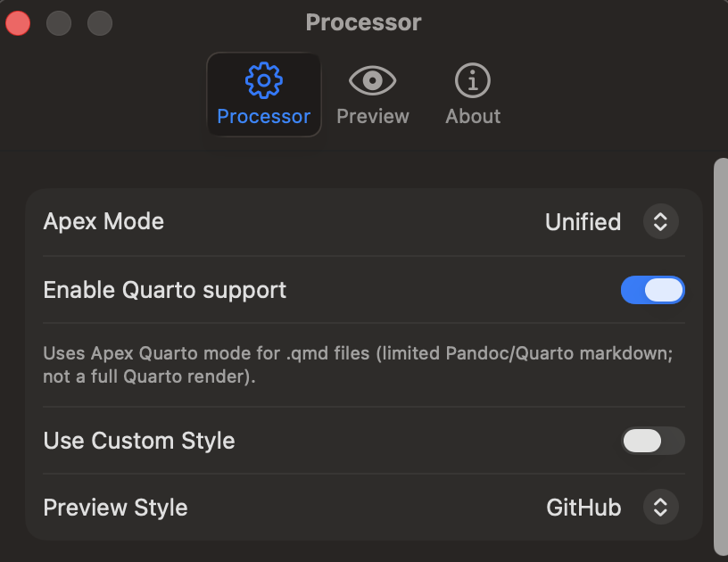The width and height of the screenshot is (728, 562).
Task: Click the Enable Quarto support label
Action: pyautogui.click(x=165, y=291)
